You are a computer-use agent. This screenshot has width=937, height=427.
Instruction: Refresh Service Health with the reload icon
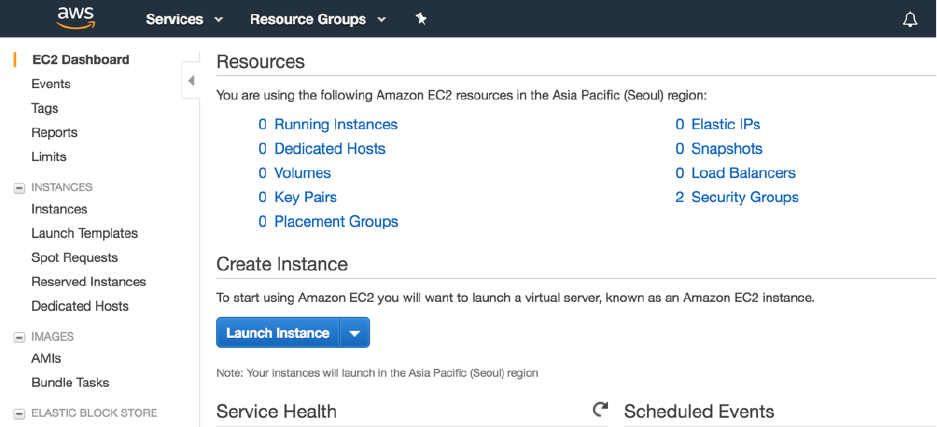pyautogui.click(x=600, y=409)
